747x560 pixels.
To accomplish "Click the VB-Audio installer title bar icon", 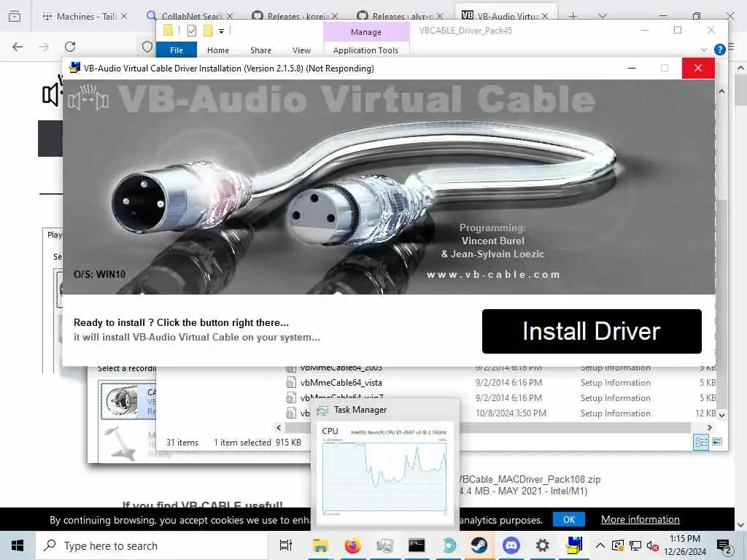I will (x=74, y=68).
